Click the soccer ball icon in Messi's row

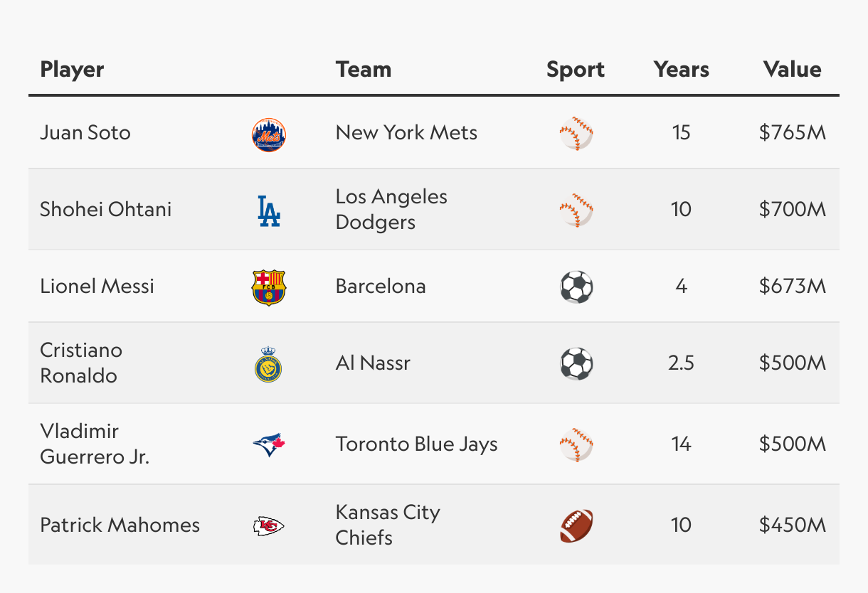576,287
